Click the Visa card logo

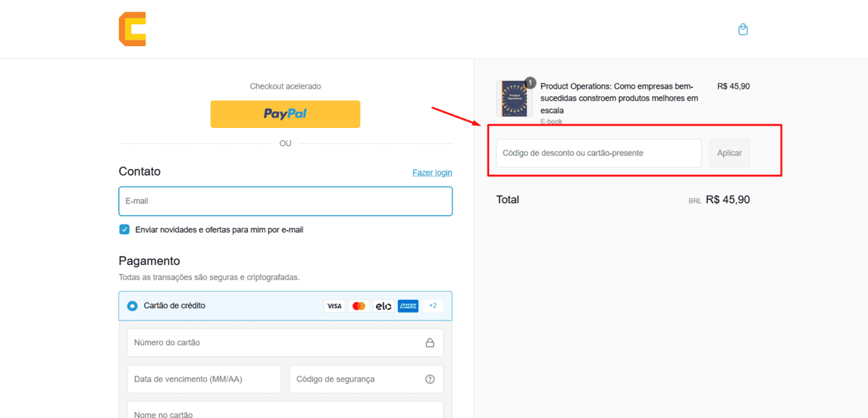pyautogui.click(x=334, y=306)
